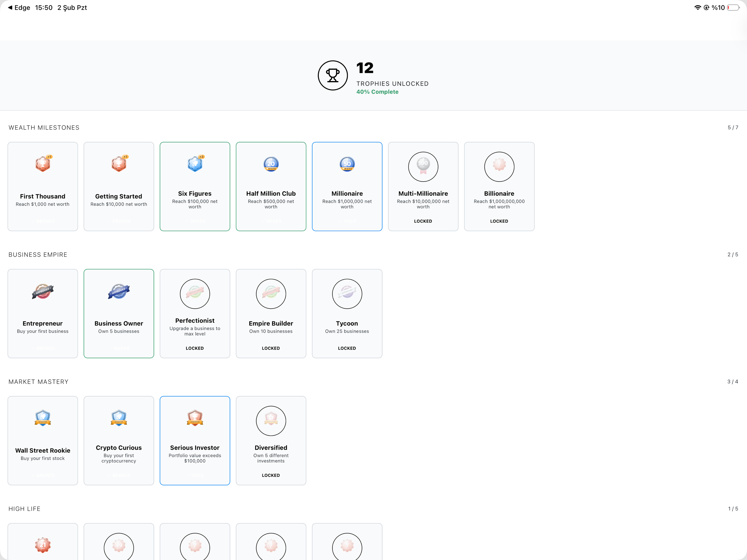Tap the locked Billionaire badge icon

pyautogui.click(x=499, y=167)
